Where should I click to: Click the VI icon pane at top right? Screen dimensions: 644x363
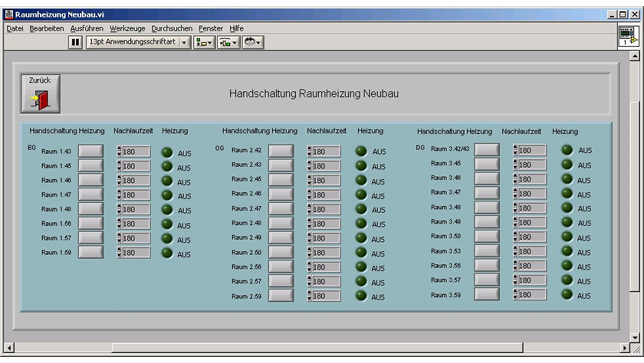pyautogui.click(x=628, y=36)
